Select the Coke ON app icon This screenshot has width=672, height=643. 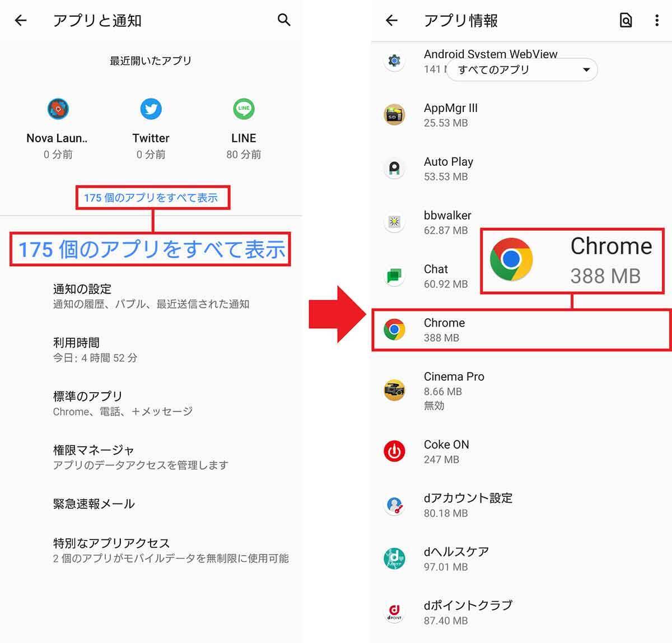(x=394, y=451)
